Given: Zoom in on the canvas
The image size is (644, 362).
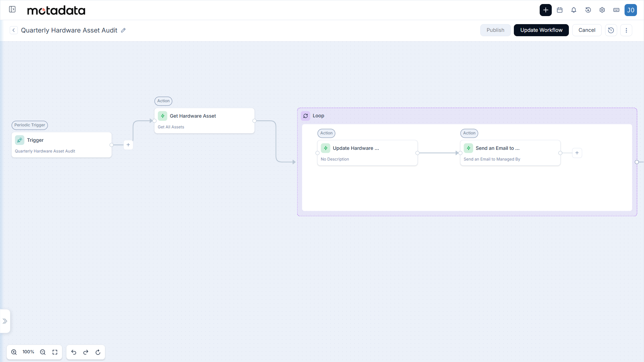Looking at the screenshot, I should [14, 352].
